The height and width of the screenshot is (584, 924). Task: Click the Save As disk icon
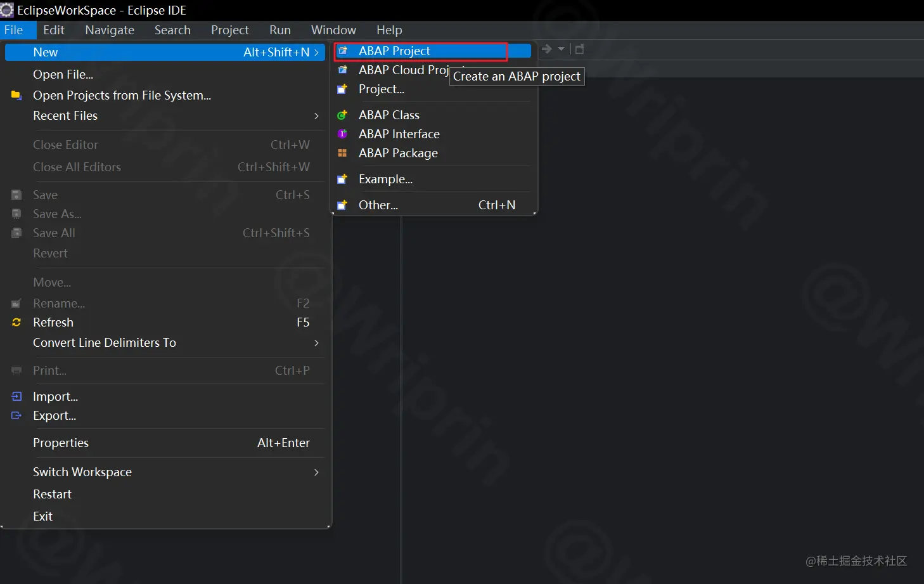pyautogui.click(x=16, y=214)
